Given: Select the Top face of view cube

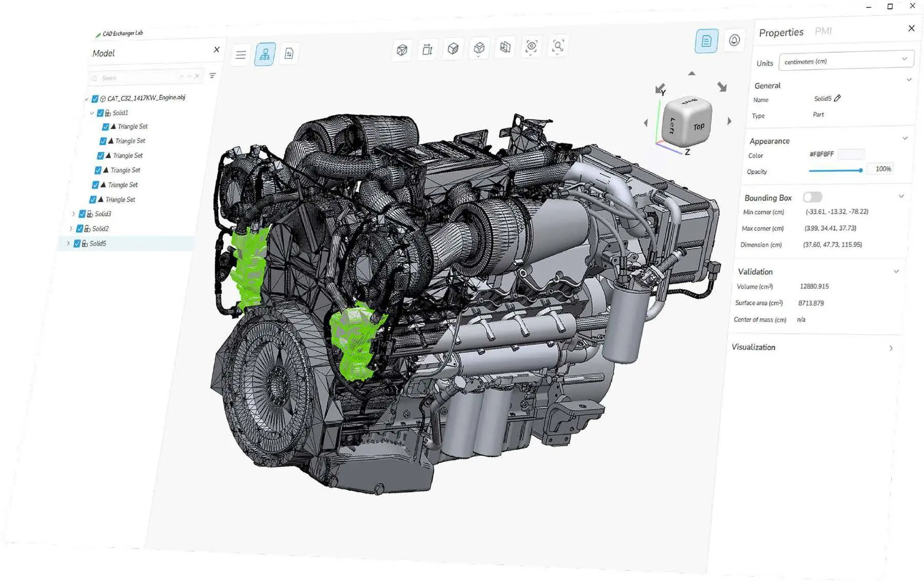Looking at the screenshot, I should click(699, 126).
